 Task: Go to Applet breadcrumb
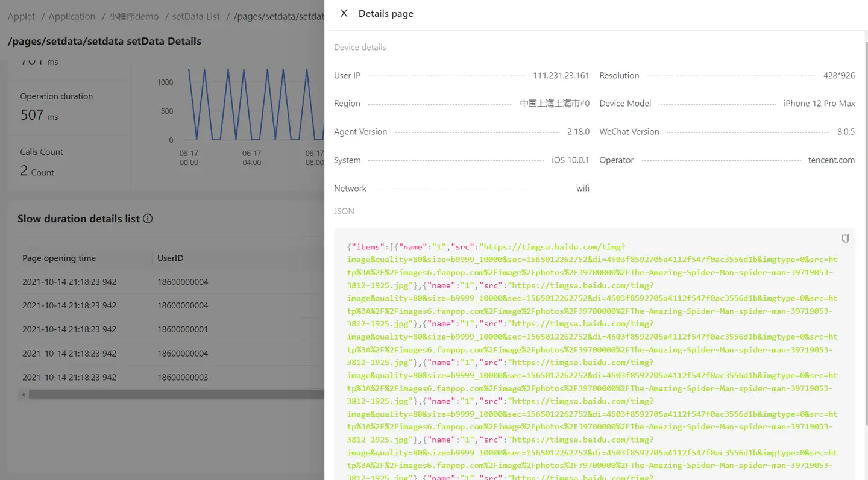[21, 16]
